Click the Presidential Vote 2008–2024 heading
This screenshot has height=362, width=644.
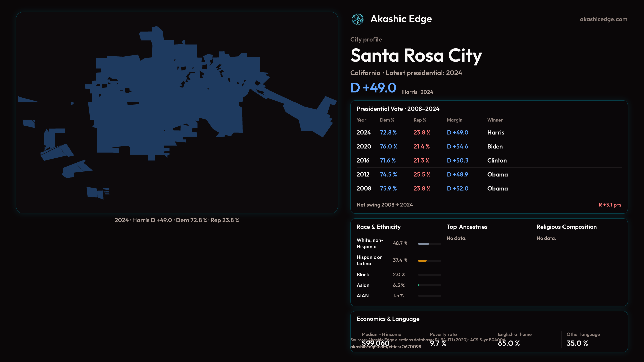[398, 109]
